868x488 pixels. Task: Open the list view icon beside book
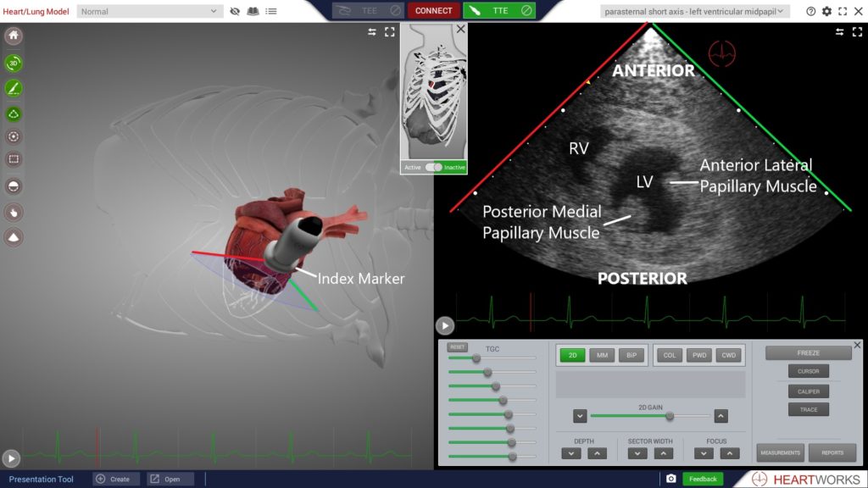[270, 11]
